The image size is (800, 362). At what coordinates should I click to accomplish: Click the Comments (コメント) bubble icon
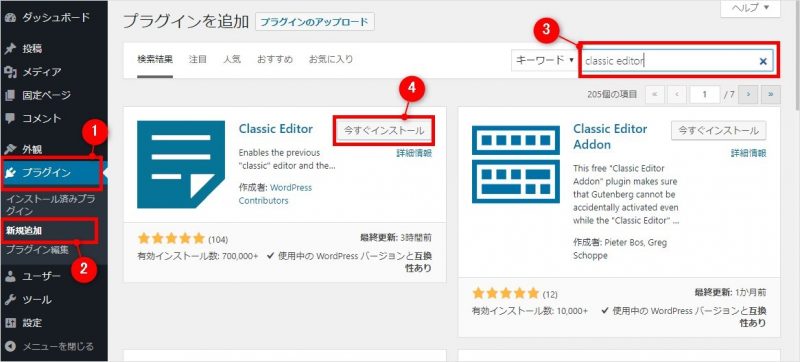coord(10,118)
